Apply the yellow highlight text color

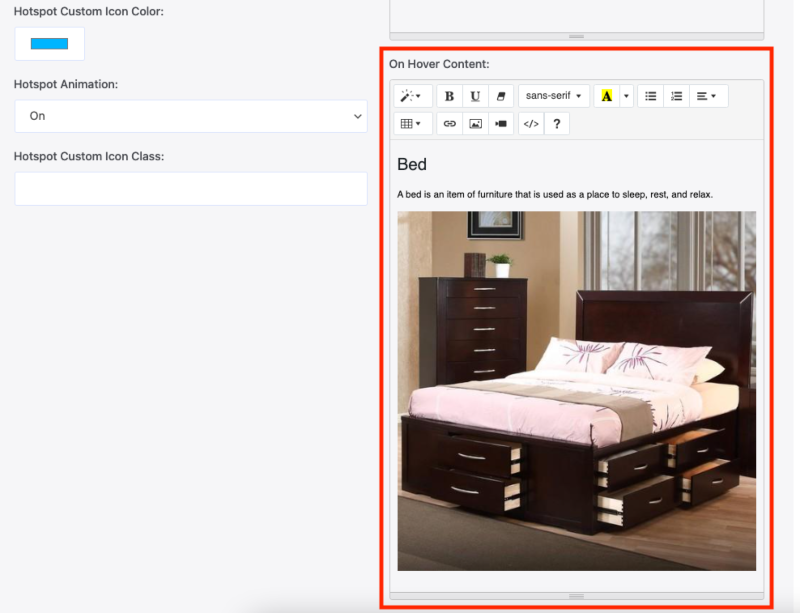coord(607,96)
